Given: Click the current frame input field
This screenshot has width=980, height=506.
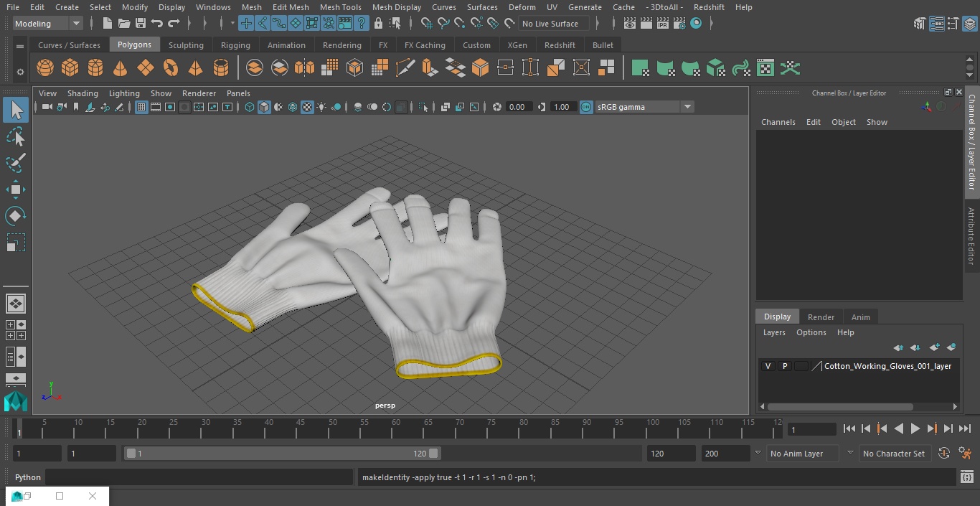Looking at the screenshot, I should point(811,429).
